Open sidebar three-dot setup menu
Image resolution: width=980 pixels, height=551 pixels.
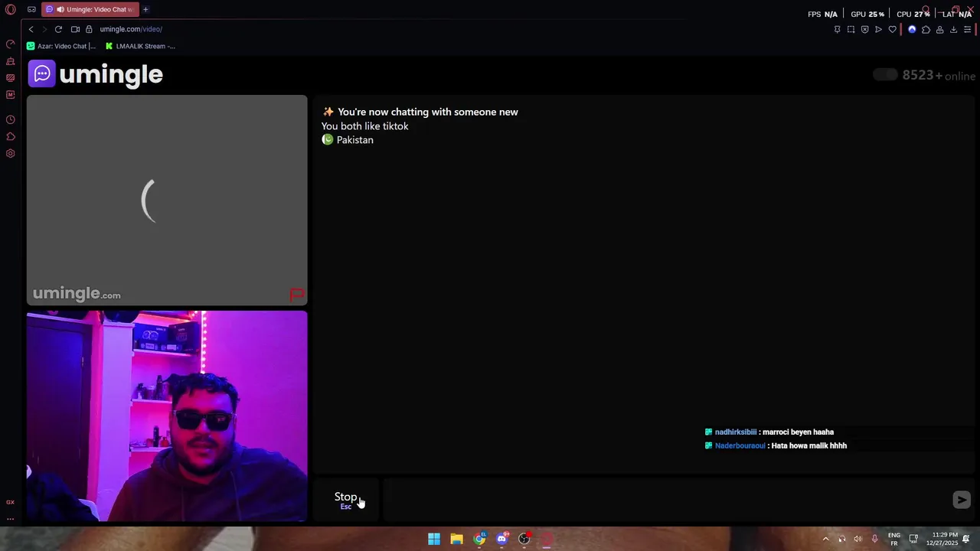(x=11, y=519)
